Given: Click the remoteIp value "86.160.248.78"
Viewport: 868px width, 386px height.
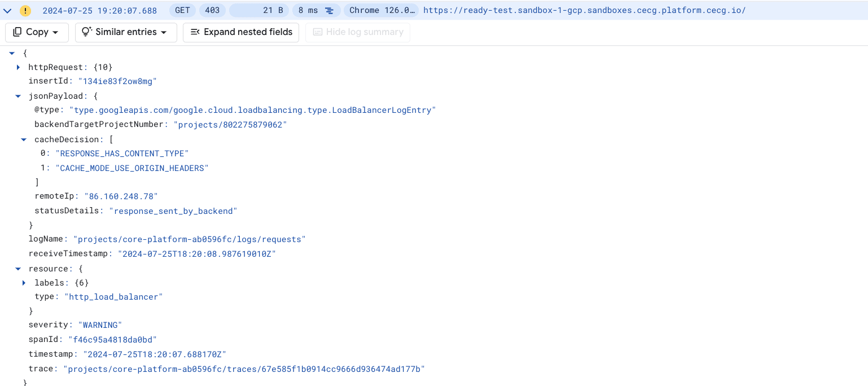Looking at the screenshot, I should 121,196.
